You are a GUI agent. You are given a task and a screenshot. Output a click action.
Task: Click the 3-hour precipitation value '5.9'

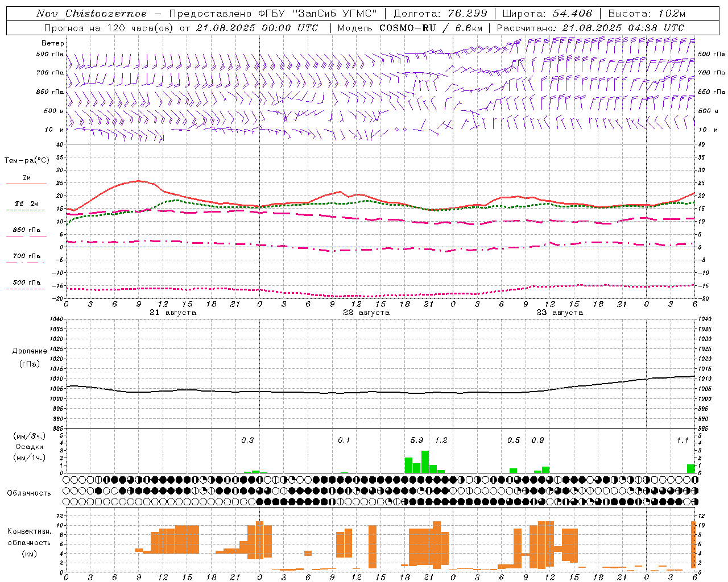417,440
